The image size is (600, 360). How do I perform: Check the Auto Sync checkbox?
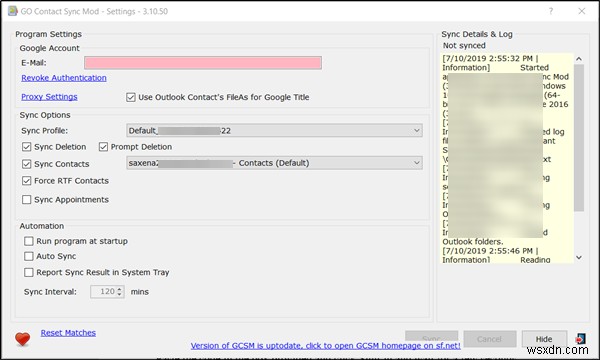click(x=29, y=256)
